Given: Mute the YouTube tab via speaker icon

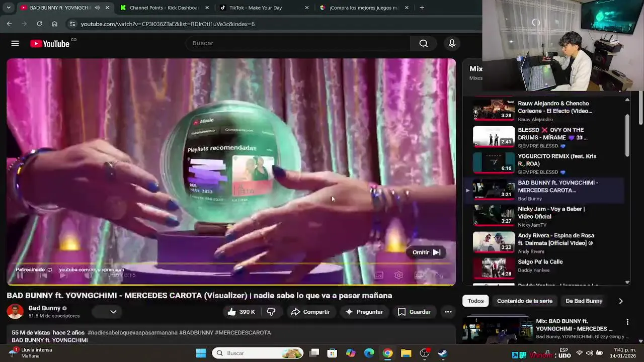Looking at the screenshot, I should (97, 8).
